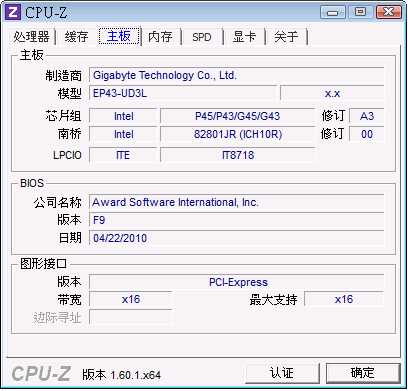Open the 缓存 tab

pyautogui.click(x=76, y=36)
